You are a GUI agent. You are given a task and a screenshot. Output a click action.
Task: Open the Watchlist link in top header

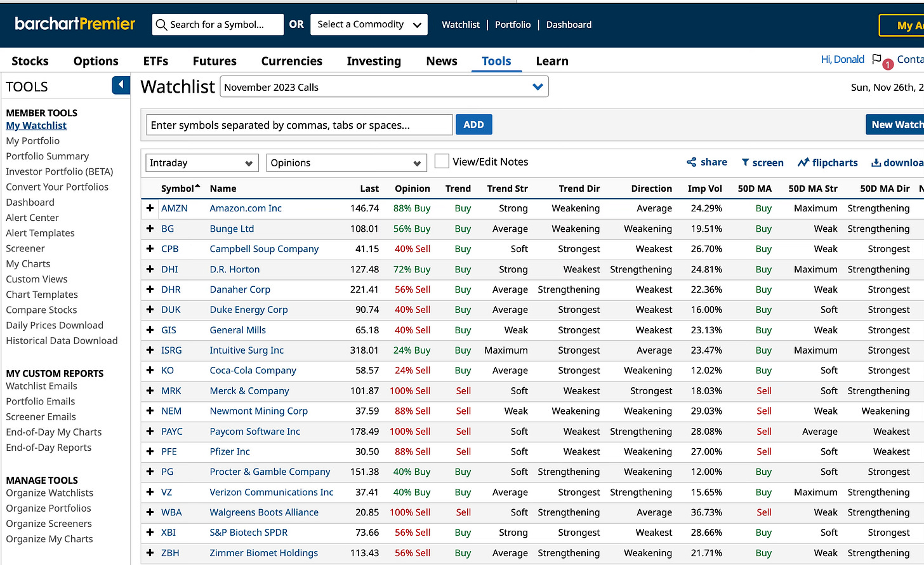tap(461, 25)
